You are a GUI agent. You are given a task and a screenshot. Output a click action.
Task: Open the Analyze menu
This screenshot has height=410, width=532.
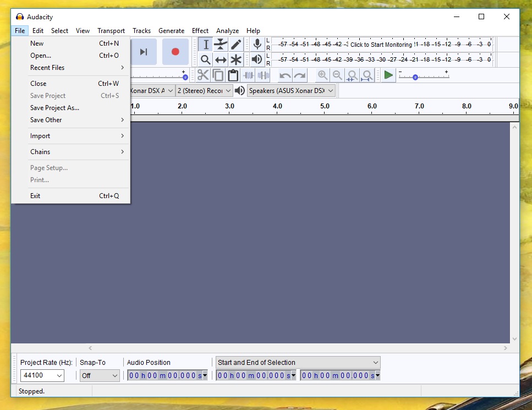click(227, 31)
